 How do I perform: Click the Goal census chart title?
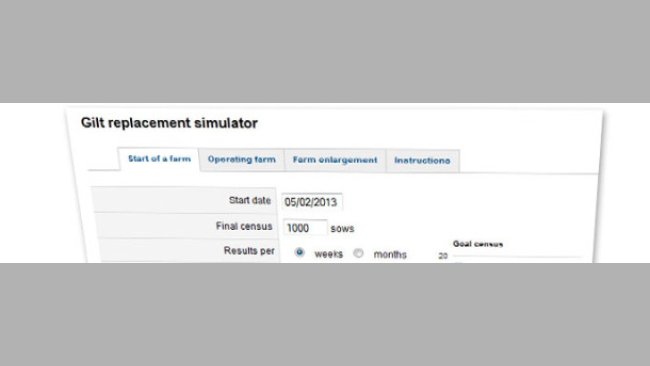478,244
